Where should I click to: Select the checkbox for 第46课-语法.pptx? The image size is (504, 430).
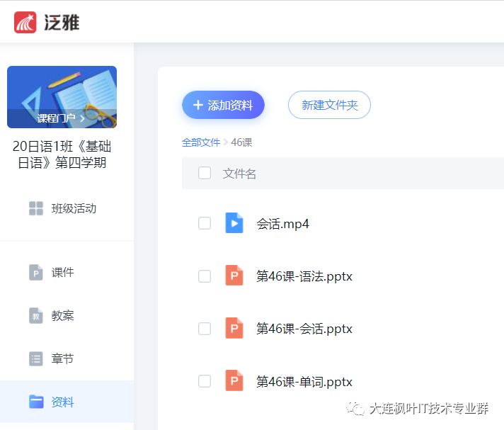pos(205,276)
